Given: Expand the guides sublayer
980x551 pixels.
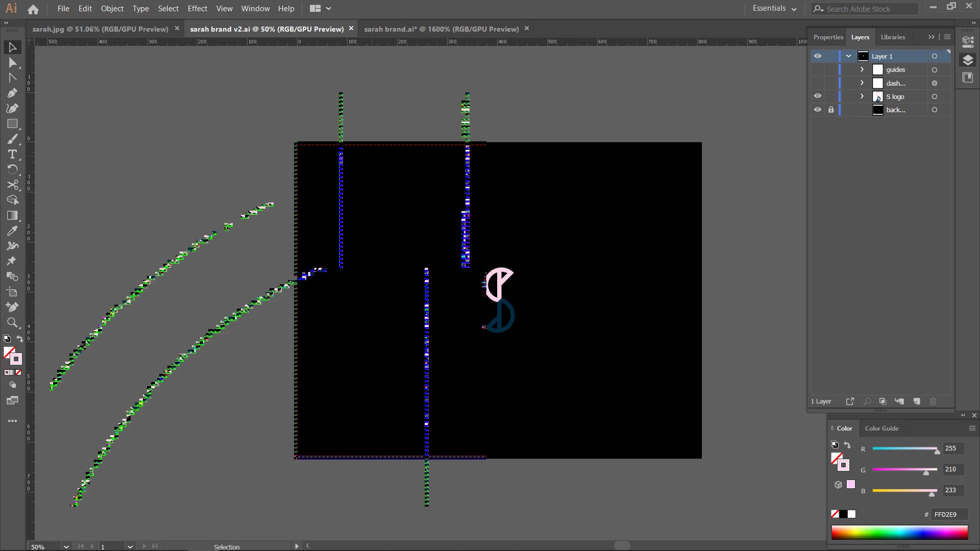Looking at the screenshot, I should click(862, 69).
